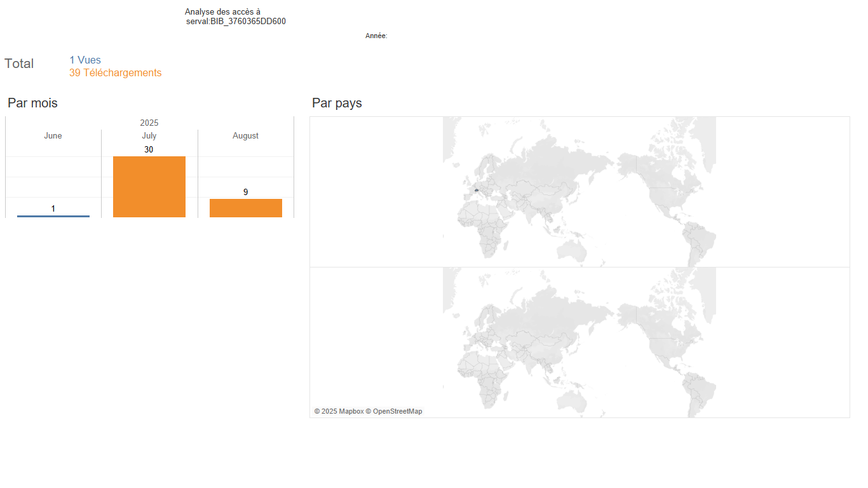
Task: Select the '1 Vues' total label
Action: pyautogui.click(x=85, y=60)
